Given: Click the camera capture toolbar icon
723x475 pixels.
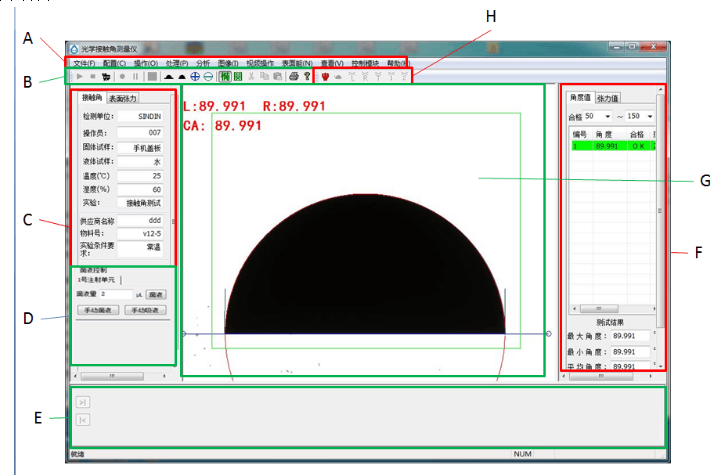Looking at the screenshot, I should tap(106, 77).
